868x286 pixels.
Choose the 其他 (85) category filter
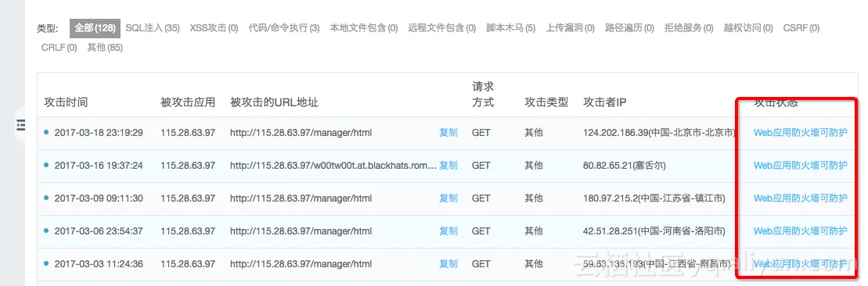105,48
